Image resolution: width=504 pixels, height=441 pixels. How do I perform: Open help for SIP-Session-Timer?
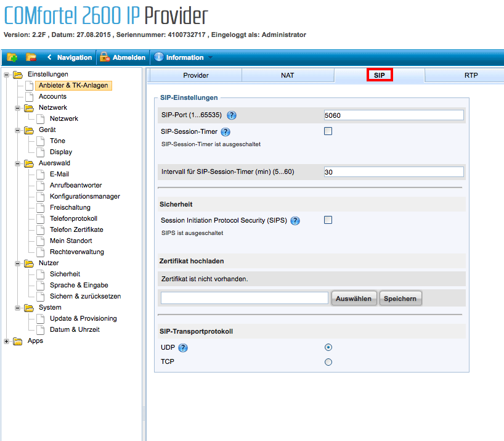coord(226,132)
